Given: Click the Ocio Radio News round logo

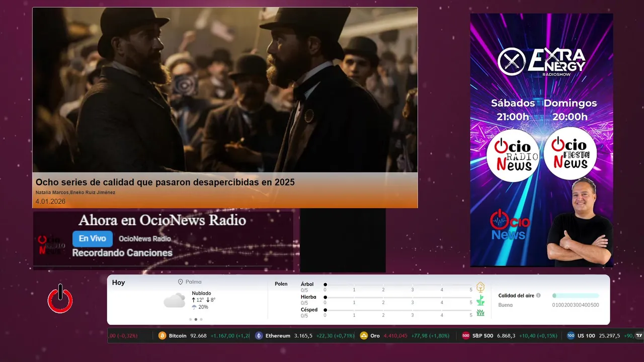Looking at the screenshot, I should [x=513, y=155].
